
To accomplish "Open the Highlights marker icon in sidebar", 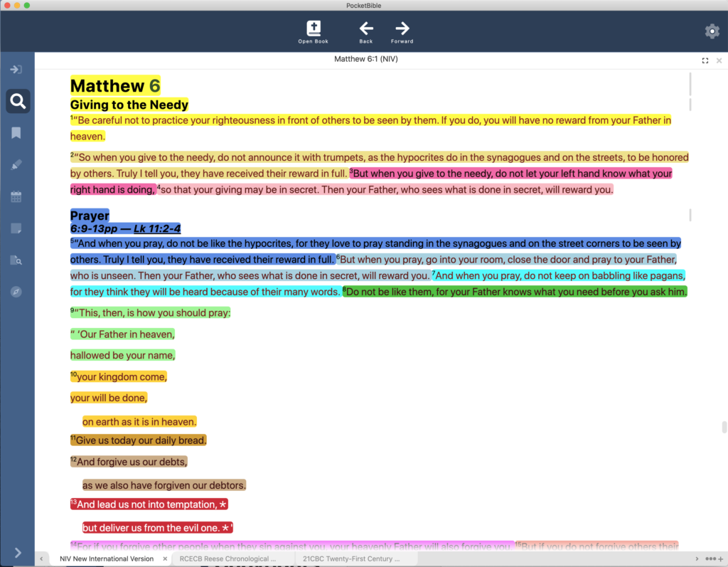I will coord(16,164).
